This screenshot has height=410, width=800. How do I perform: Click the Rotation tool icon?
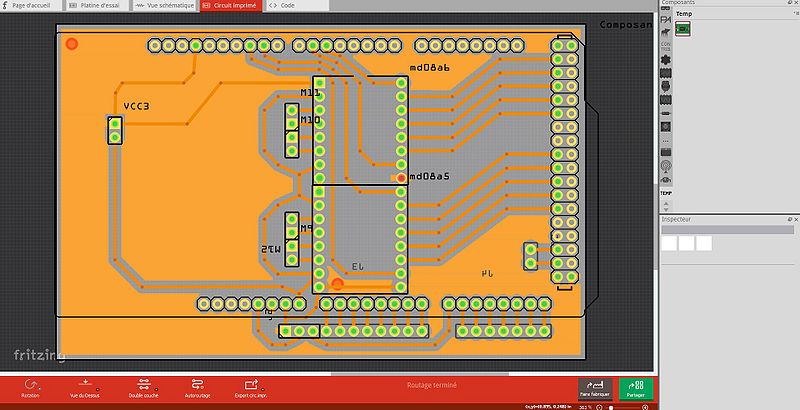[30, 384]
